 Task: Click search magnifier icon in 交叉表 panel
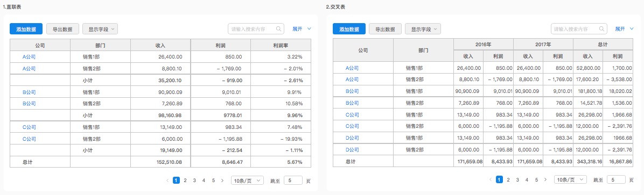(601, 29)
